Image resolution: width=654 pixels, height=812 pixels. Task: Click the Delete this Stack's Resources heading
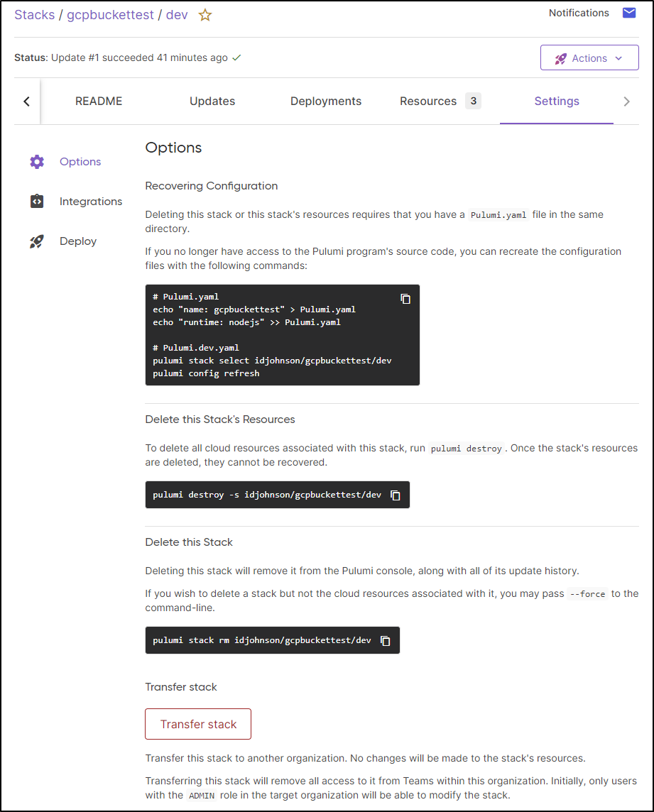pyautogui.click(x=219, y=419)
